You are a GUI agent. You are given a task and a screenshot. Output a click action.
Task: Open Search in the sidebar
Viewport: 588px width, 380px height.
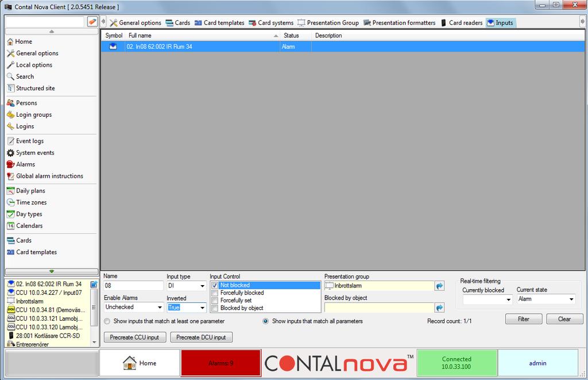point(21,76)
